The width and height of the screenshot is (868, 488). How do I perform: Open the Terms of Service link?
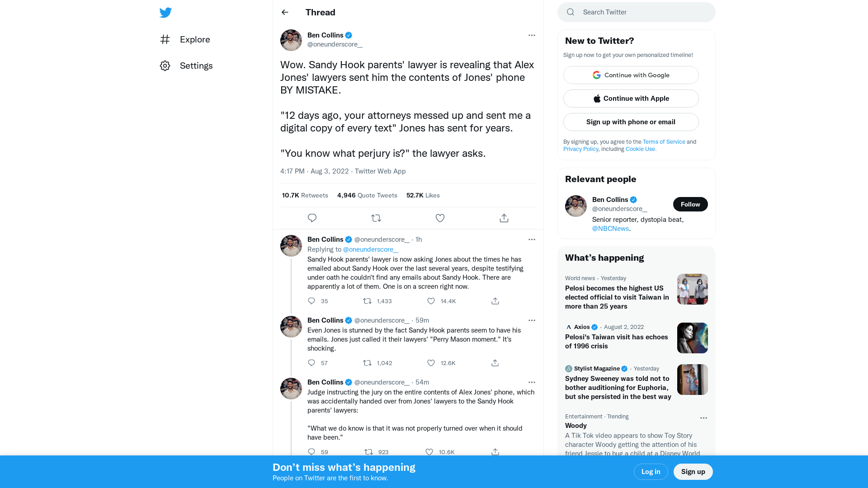pos(664,141)
